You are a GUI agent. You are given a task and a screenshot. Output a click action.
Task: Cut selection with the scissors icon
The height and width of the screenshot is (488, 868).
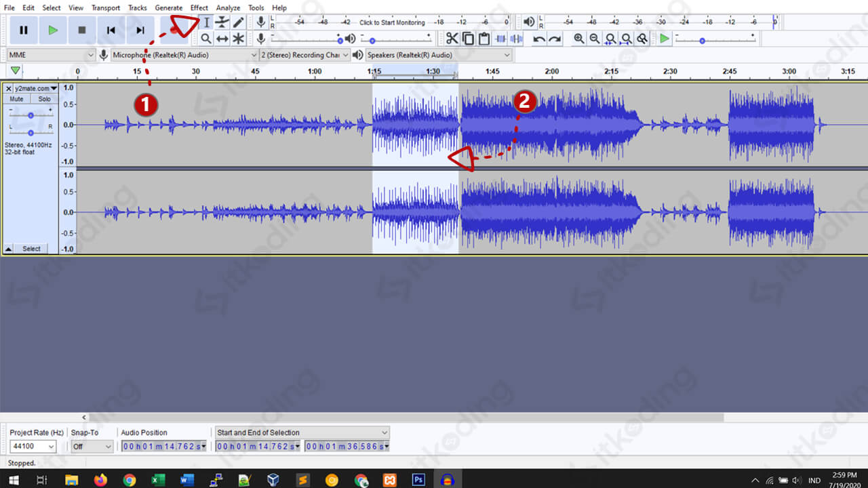[x=452, y=39]
